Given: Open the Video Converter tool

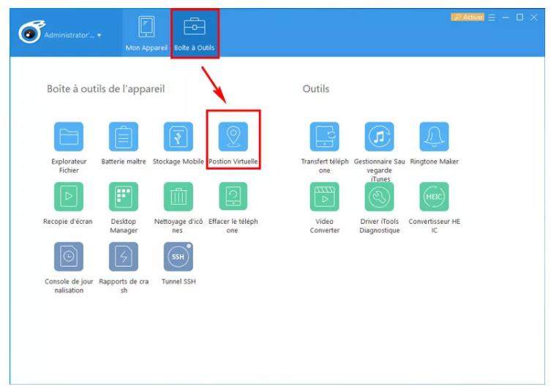Looking at the screenshot, I should tap(325, 197).
